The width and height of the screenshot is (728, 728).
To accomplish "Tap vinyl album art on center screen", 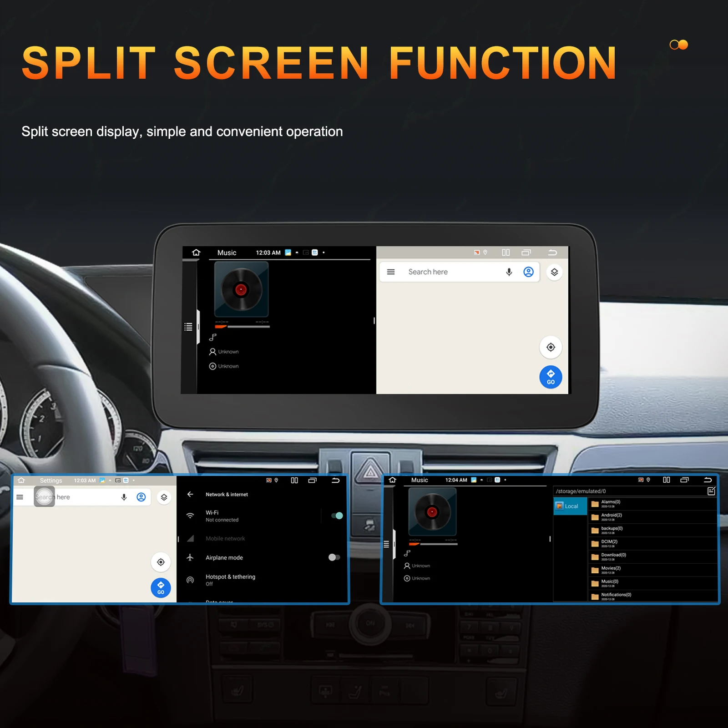I will click(241, 289).
